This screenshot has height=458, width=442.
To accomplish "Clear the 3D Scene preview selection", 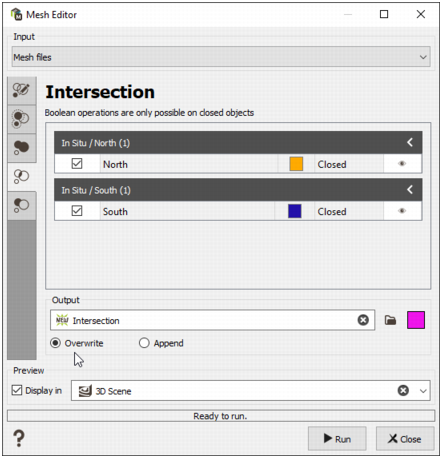I will click(403, 390).
